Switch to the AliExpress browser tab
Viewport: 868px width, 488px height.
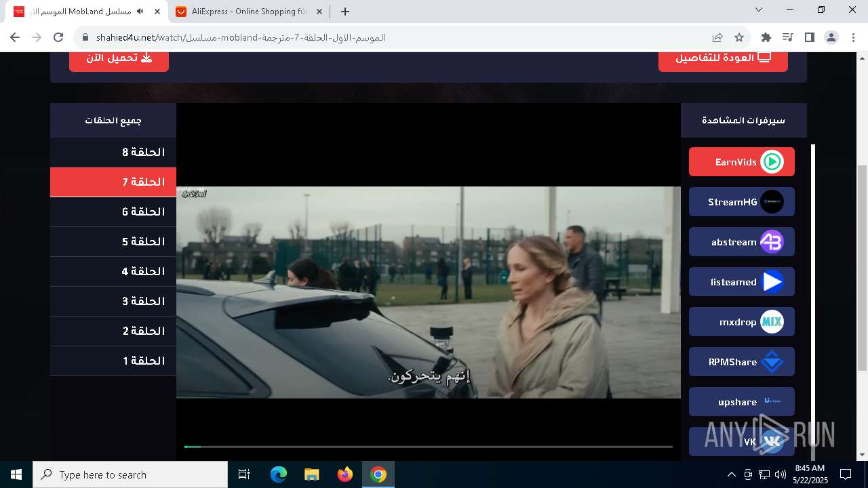249,12
